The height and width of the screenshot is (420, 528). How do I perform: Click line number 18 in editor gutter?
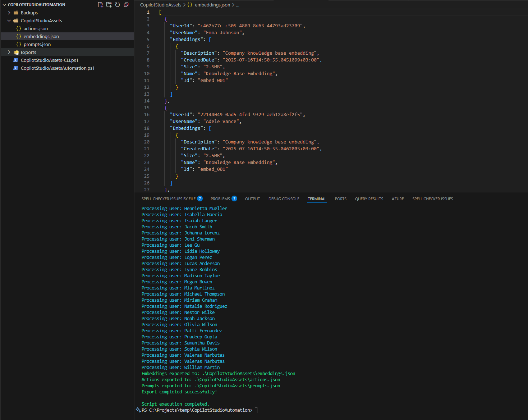pyautogui.click(x=147, y=128)
